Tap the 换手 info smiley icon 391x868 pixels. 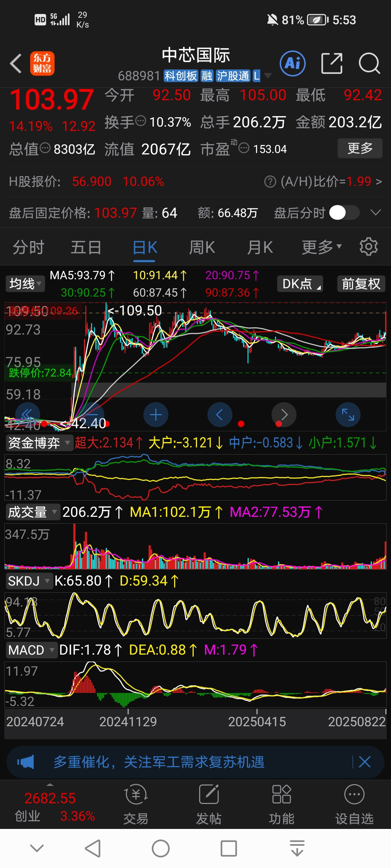tap(140, 120)
